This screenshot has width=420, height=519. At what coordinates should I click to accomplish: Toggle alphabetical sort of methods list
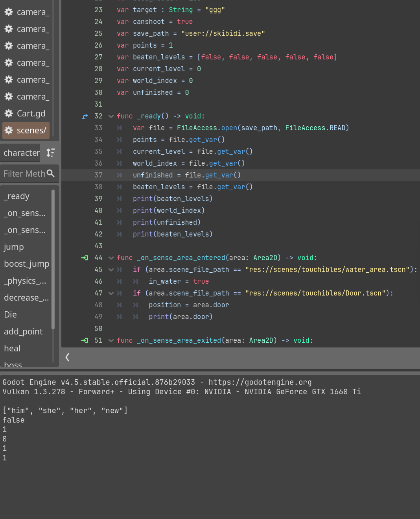click(50, 153)
